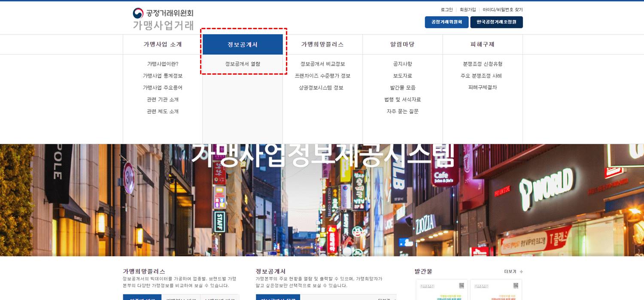Select 피해구제절차 submenu item

[x=483, y=87]
